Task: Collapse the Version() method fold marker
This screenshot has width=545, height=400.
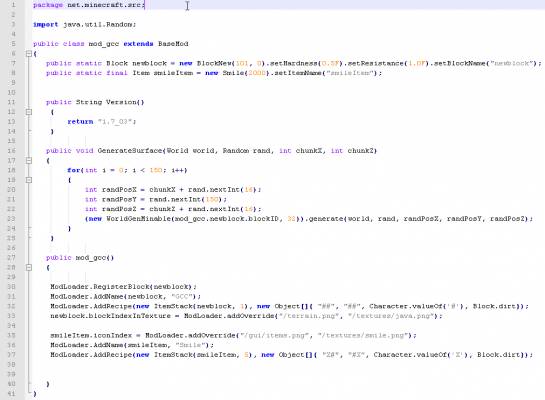Action: (x=29, y=112)
